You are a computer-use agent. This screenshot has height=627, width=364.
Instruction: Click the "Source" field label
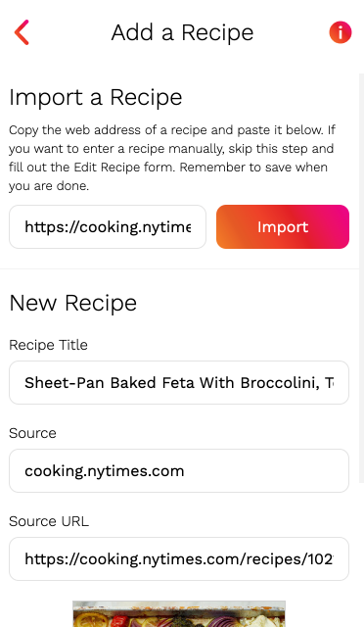(32, 433)
